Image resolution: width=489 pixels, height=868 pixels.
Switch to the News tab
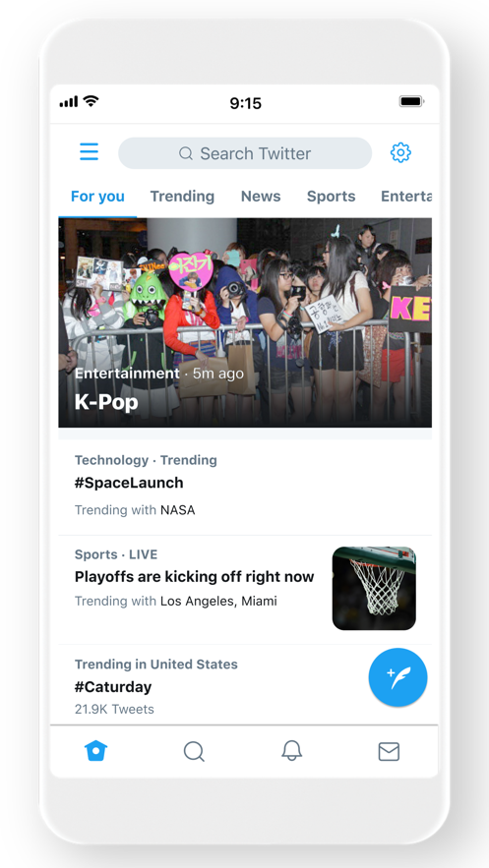point(261,197)
